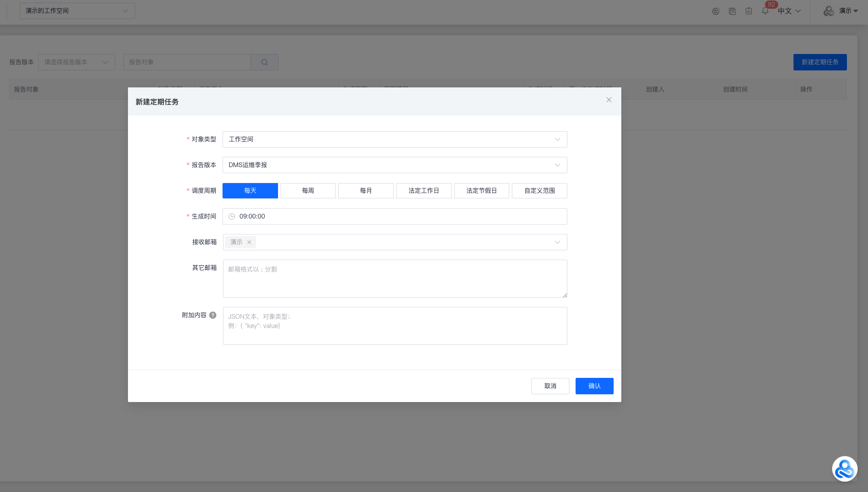The image size is (868, 492).
Task: Open the floating assistant icon at bottom right
Action: point(844,469)
